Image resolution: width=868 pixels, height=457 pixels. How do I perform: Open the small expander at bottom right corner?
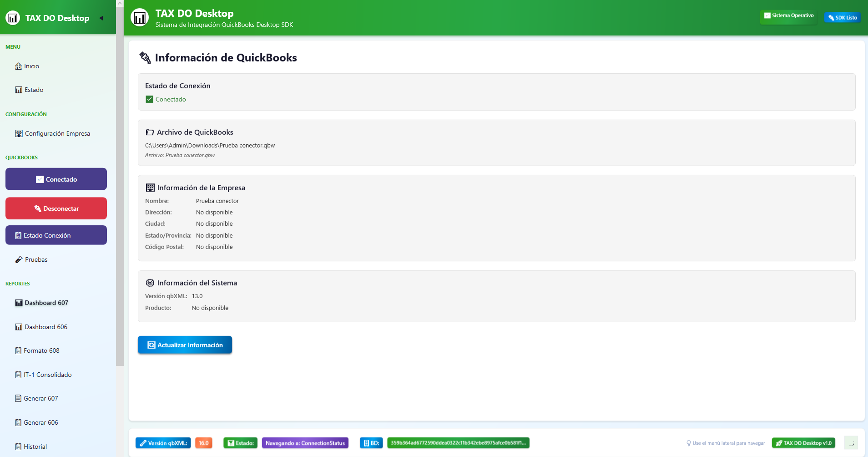point(851,443)
